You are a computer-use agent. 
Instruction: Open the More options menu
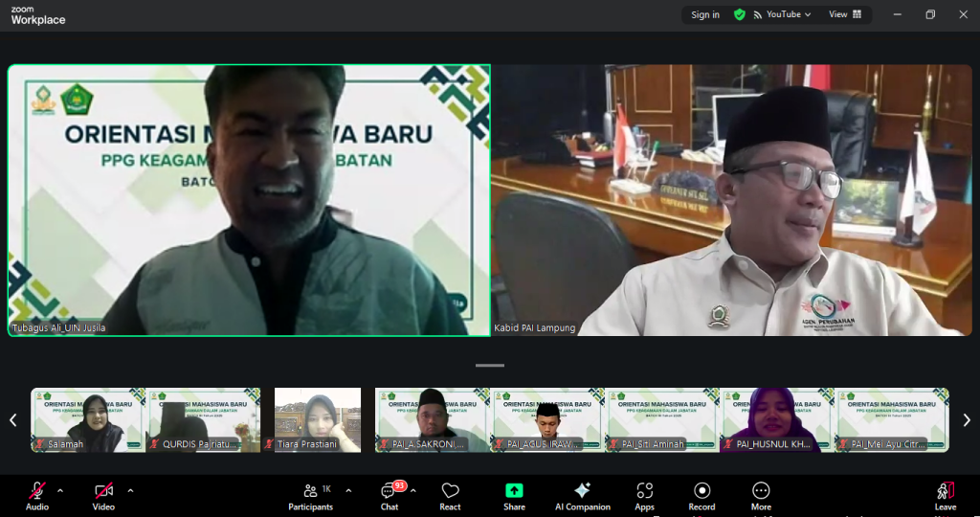[761, 495]
